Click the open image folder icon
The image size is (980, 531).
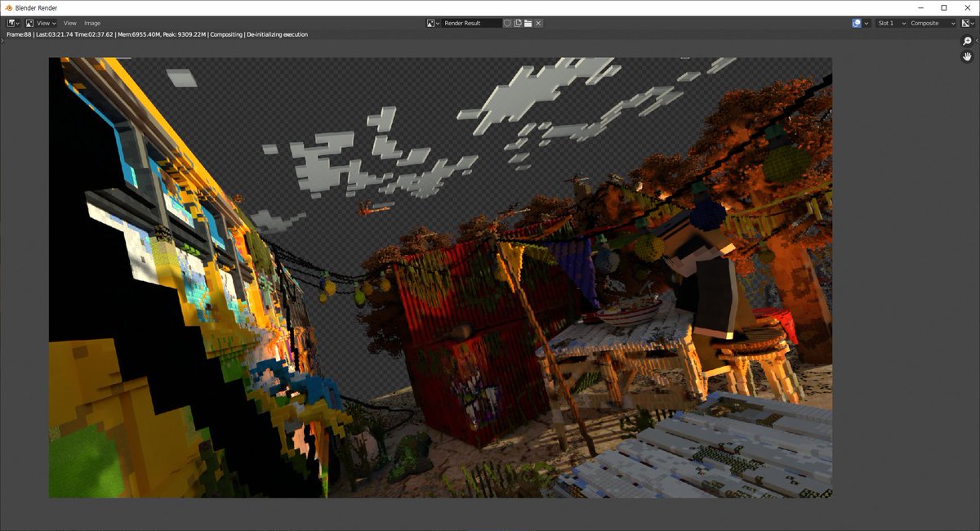pos(528,23)
